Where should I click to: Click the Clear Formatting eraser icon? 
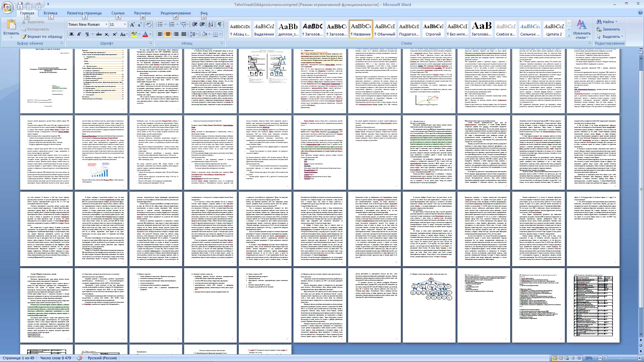pyautogui.click(x=149, y=24)
